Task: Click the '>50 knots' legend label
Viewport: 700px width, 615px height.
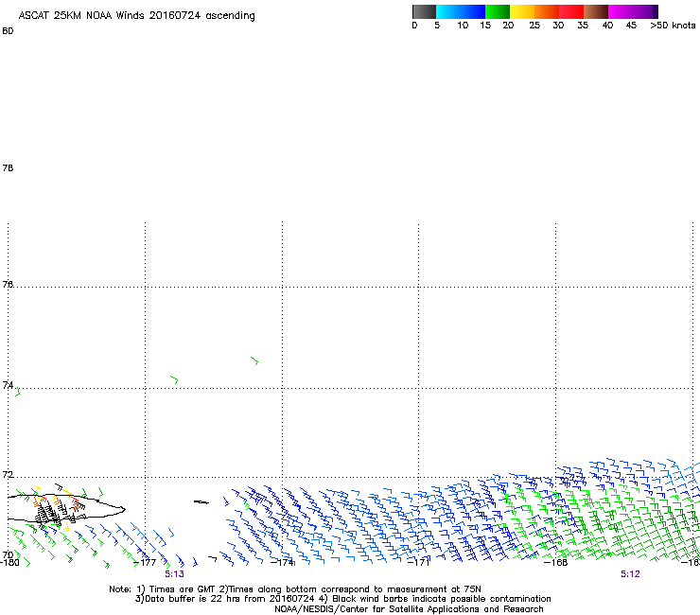Action: tap(673, 26)
